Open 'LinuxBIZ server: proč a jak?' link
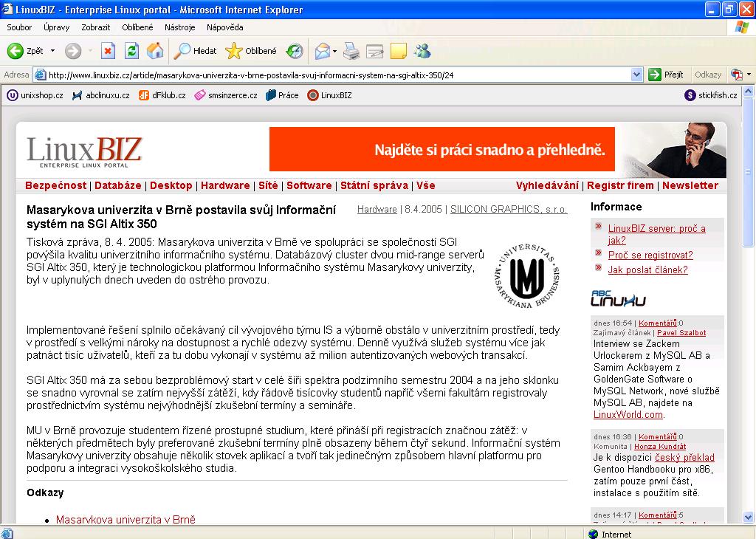 click(x=656, y=234)
